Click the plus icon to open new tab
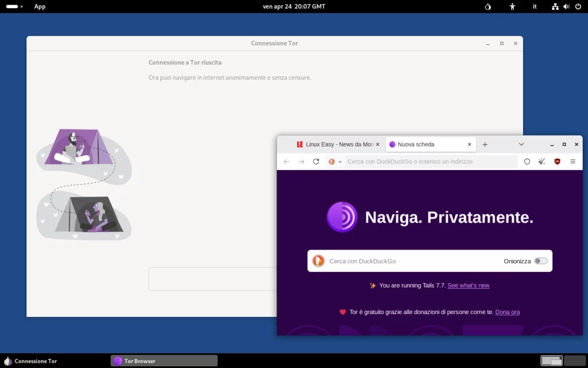Image resolution: width=588 pixels, height=368 pixels. (485, 144)
